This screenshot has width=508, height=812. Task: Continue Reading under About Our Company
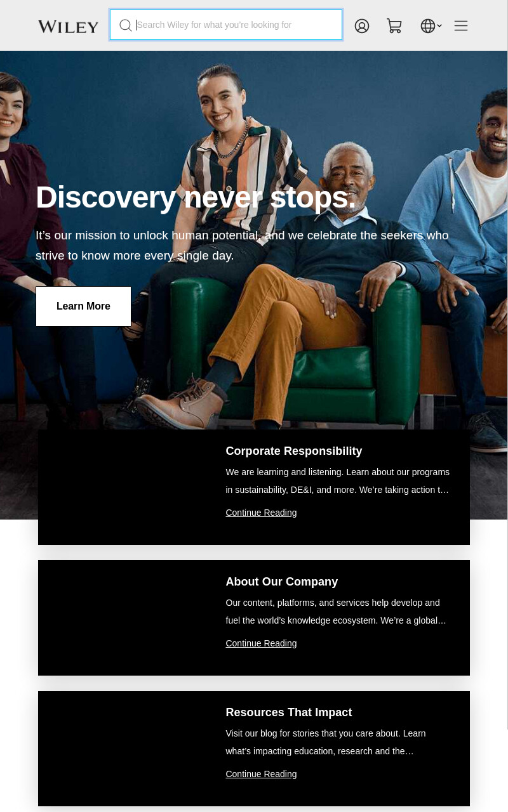(x=261, y=643)
